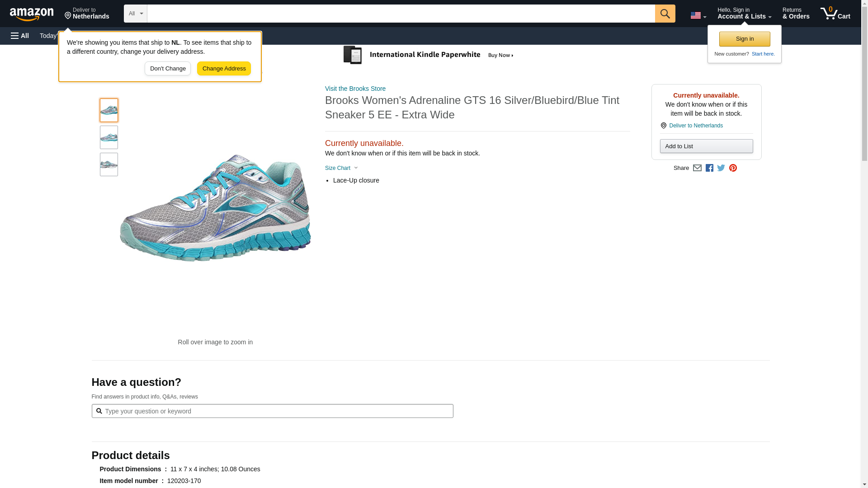Open the language flag selector

pyautogui.click(x=698, y=15)
